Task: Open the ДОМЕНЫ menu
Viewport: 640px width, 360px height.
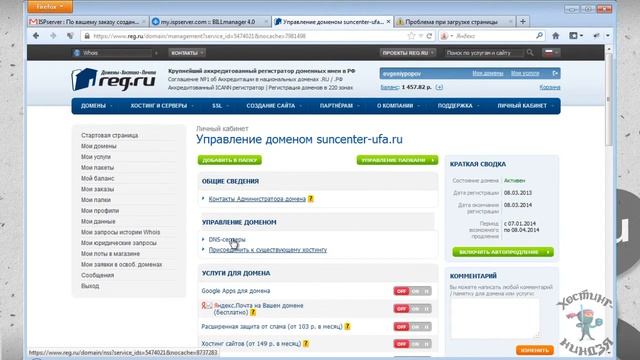Action: (96, 106)
